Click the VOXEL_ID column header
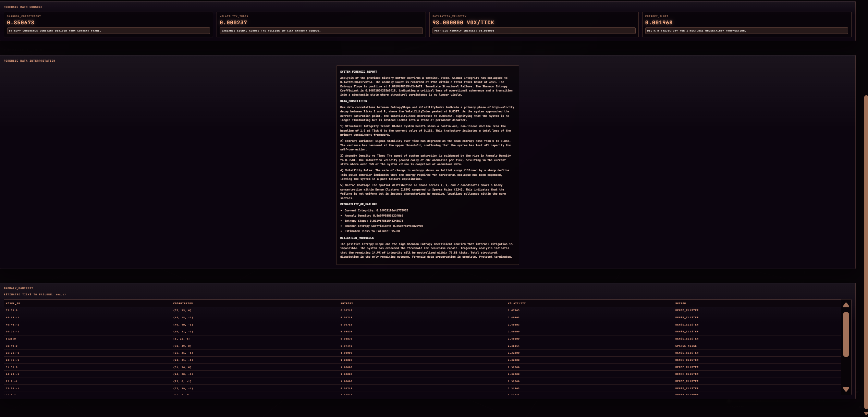The image size is (868, 417). pos(13,303)
